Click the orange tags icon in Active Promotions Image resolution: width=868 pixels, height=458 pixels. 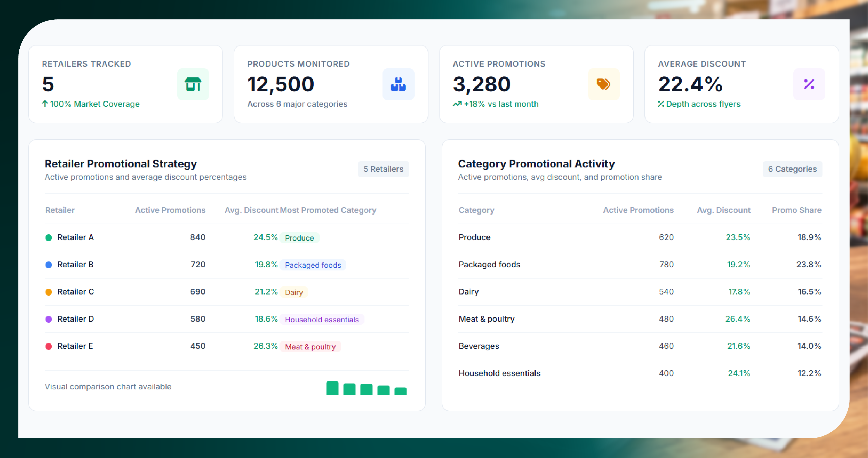(604, 84)
